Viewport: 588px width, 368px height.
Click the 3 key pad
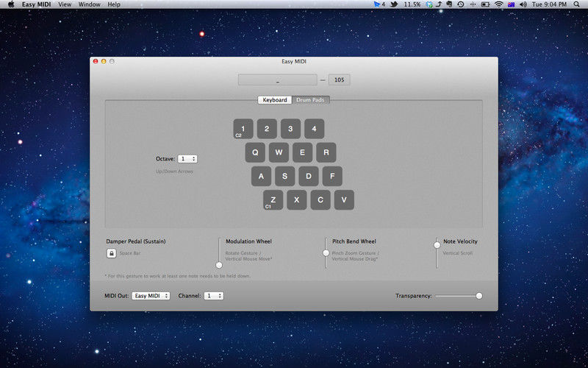(290, 129)
